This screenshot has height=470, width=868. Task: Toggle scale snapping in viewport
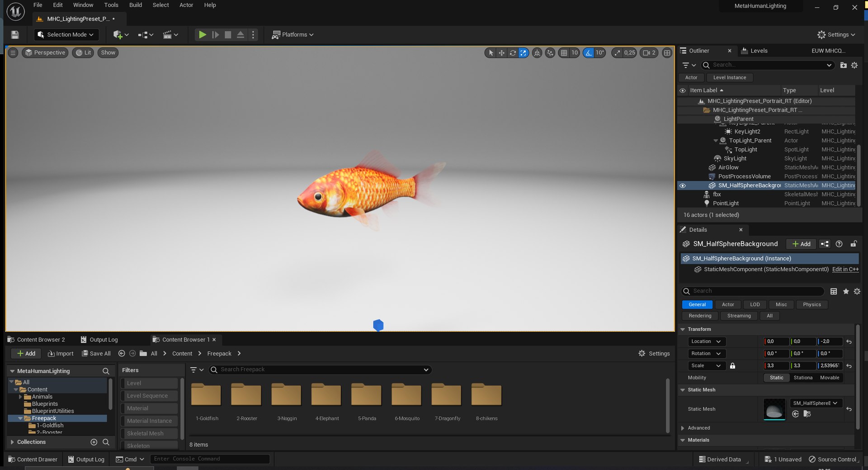click(x=618, y=53)
